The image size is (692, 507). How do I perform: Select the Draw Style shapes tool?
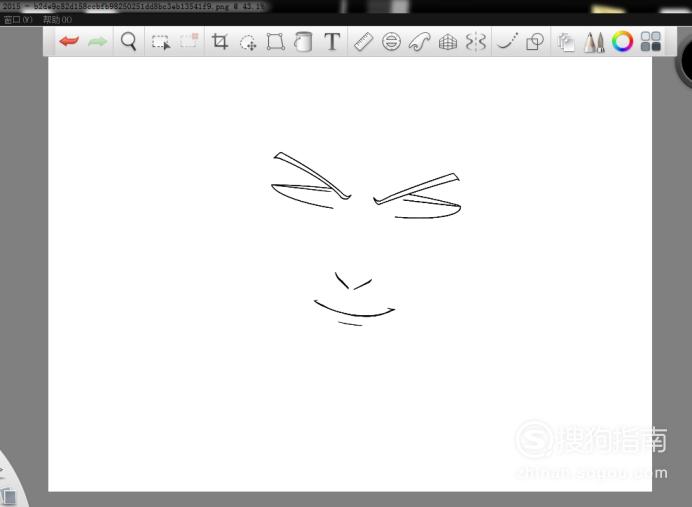pyautogui.click(x=534, y=42)
